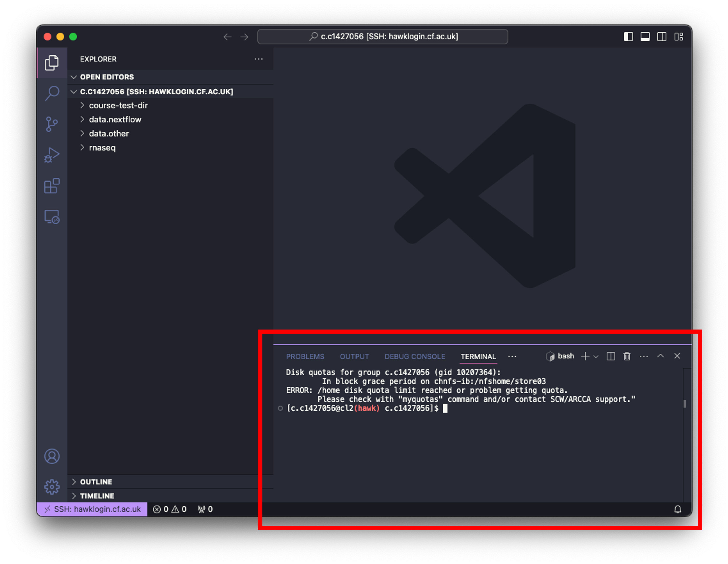The height and width of the screenshot is (564, 728).
Task: Toggle secondary side bar layout icon
Action: (662, 37)
